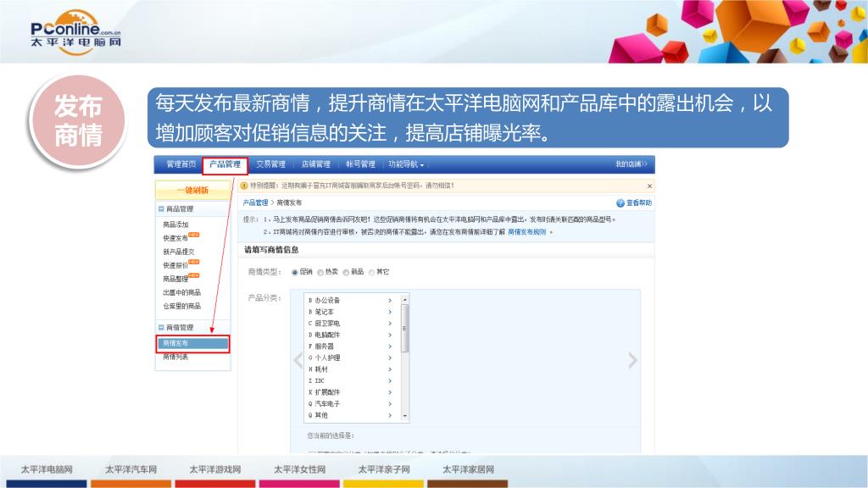Image resolution: width=868 pixels, height=488 pixels.
Task: Click 太平洋亲子网 in the footer
Action: click(384, 469)
